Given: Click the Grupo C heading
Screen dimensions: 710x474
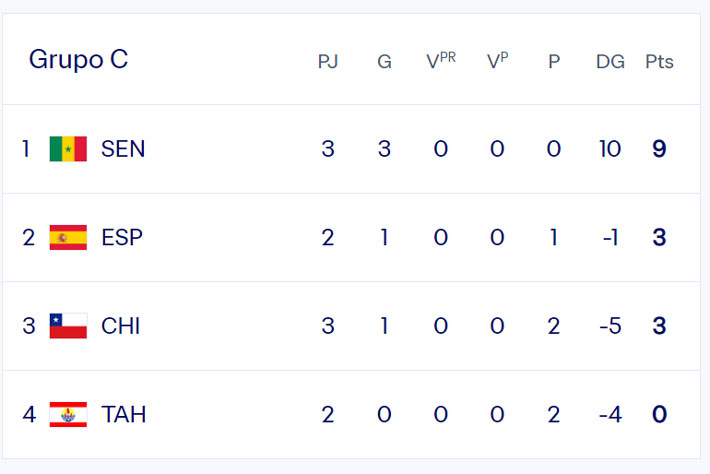Looking at the screenshot, I should point(78,60).
